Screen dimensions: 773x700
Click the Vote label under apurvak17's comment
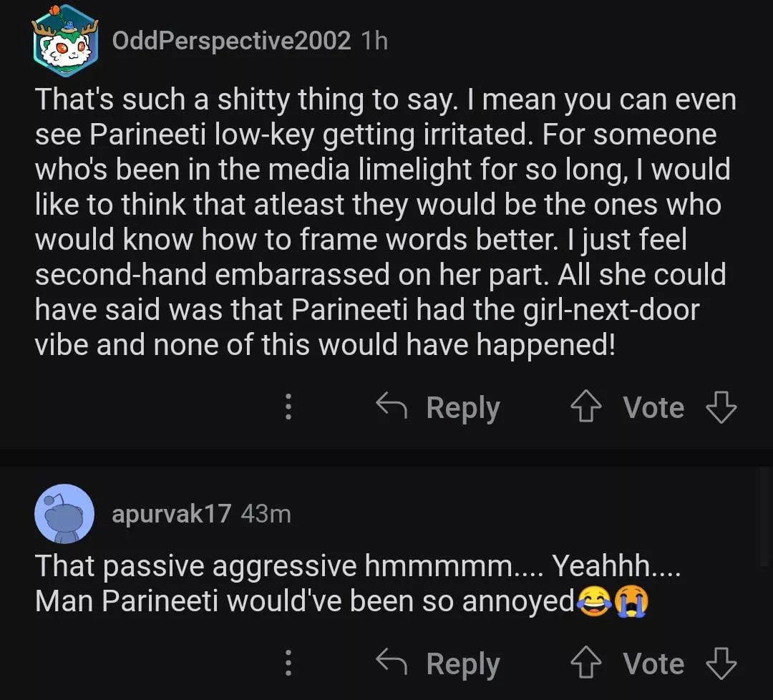tap(653, 663)
